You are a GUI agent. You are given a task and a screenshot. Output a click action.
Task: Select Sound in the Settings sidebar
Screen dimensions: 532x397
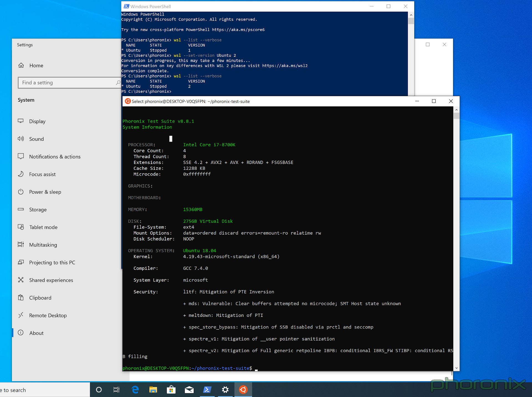[36, 139]
